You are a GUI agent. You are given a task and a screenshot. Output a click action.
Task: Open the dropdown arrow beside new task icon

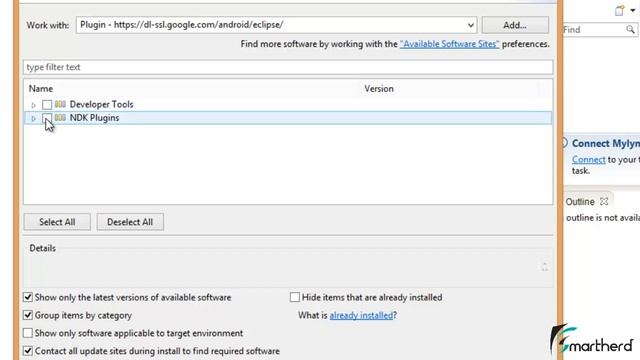tap(632, 10)
